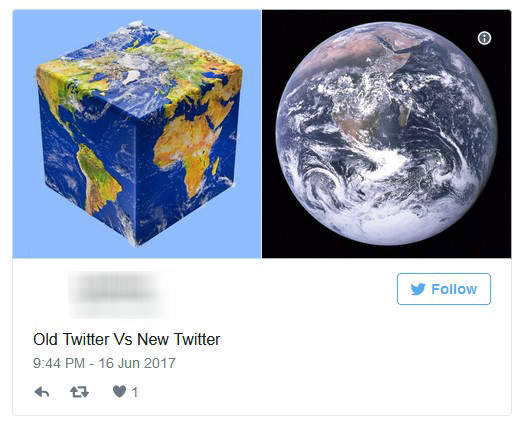
Task: Click the Twitter bird icon in Follow button
Action: pyautogui.click(x=418, y=289)
